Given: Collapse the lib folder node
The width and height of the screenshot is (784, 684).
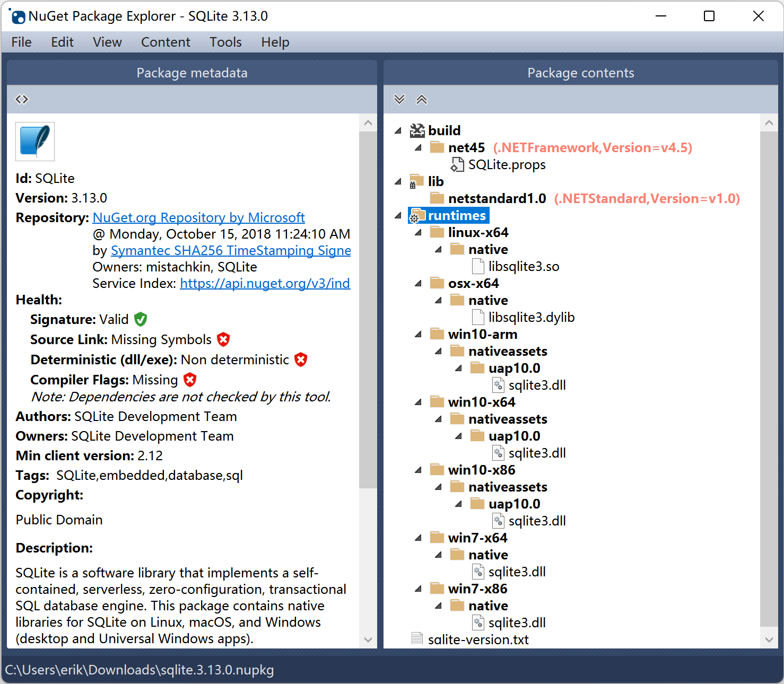Looking at the screenshot, I should [x=398, y=181].
